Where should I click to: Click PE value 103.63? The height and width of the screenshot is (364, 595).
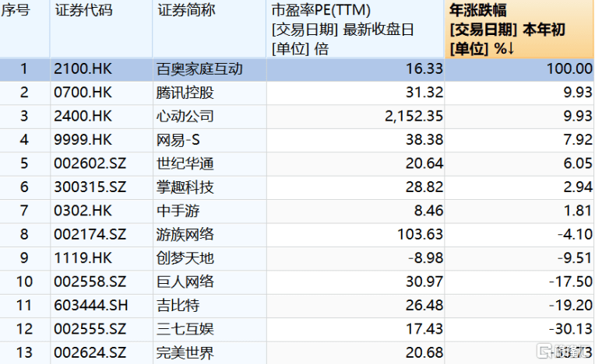point(420,234)
